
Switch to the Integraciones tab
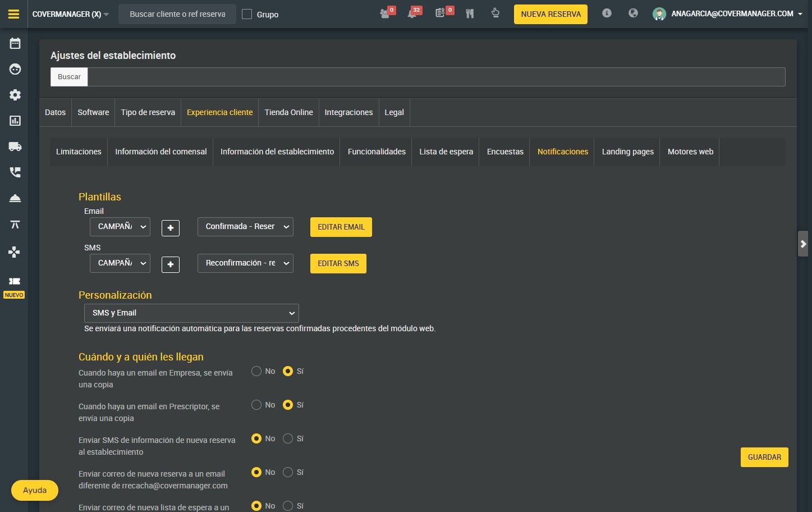[x=348, y=112]
